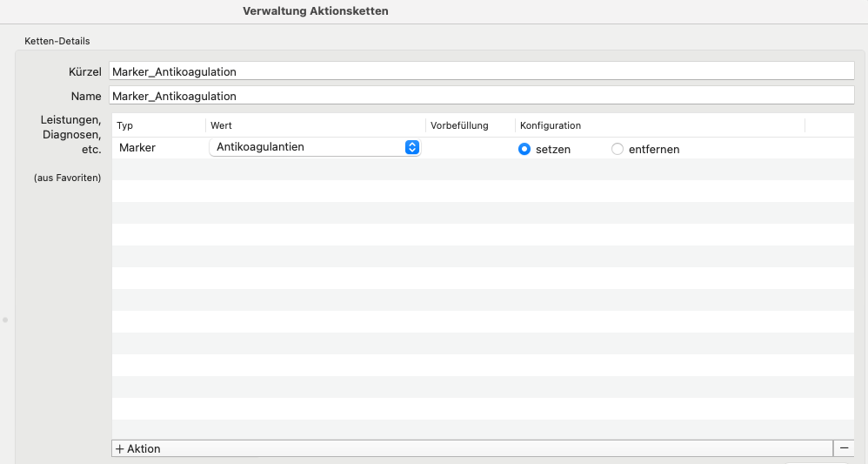The width and height of the screenshot is (868, 464).
Task: Click the minus icon to remove selected action
Action: [x=844, y=448]
